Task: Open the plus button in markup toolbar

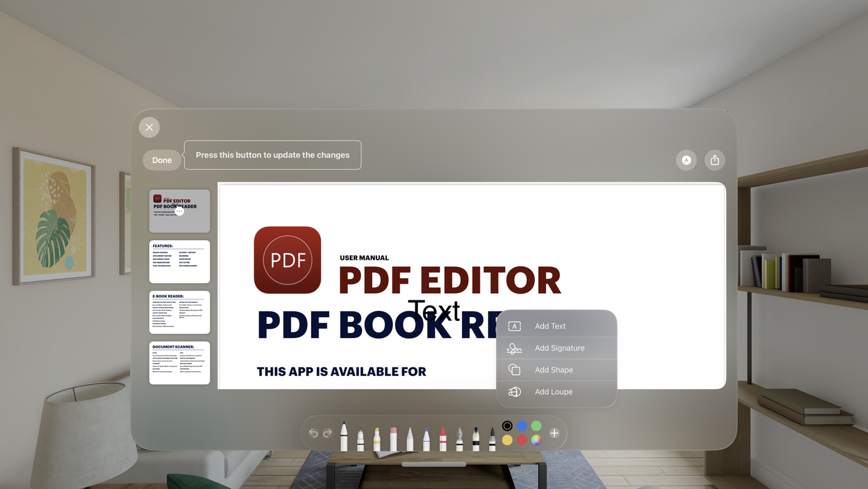Action: tap(554, 433)
